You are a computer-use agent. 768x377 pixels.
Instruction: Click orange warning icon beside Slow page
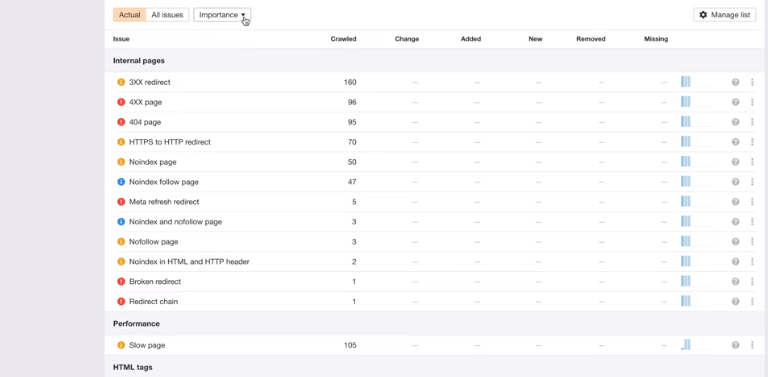coord(121,345)
